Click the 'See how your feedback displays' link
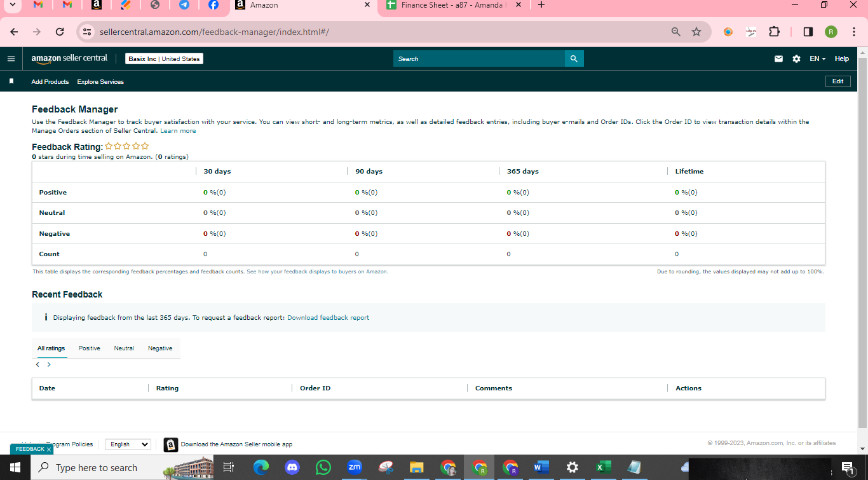 [317, 271]
